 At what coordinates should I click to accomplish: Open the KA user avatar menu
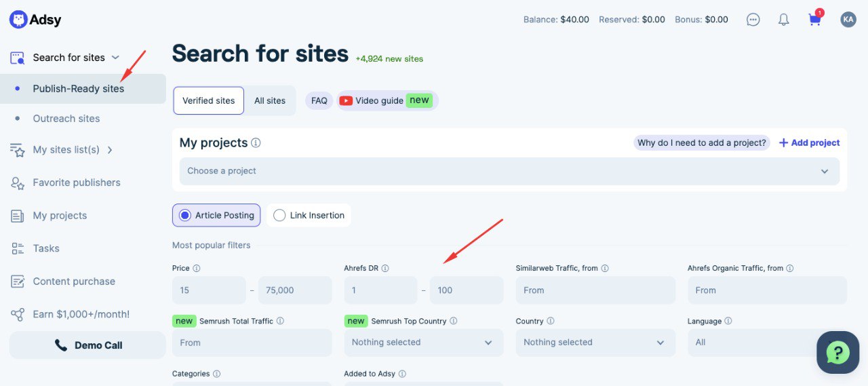pyautogui.click(x=848, y=20)
